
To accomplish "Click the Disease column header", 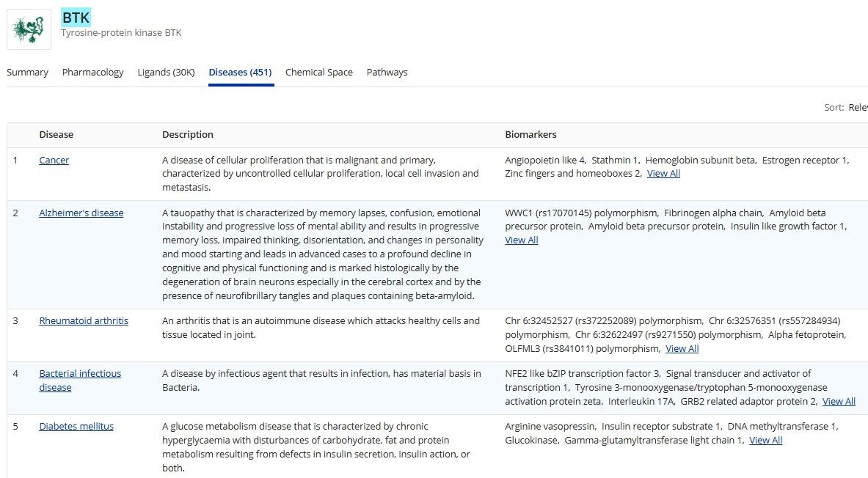I will click(x=56, y=135).
